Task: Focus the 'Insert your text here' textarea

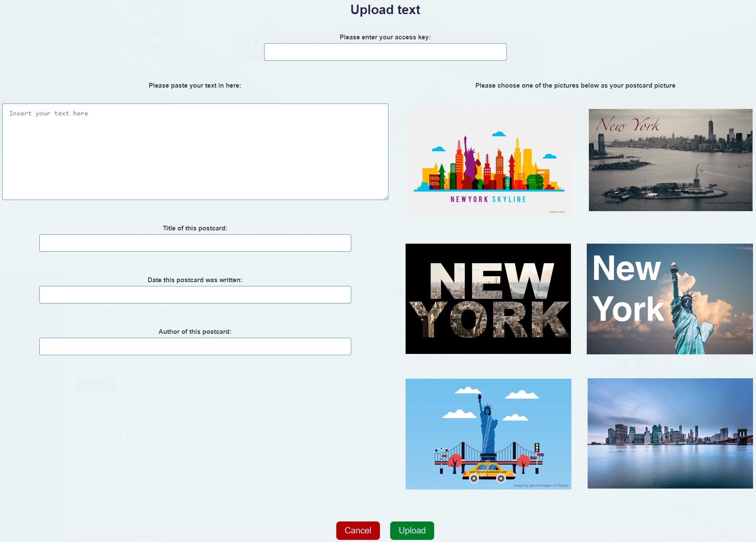Action: coord(195,151)
